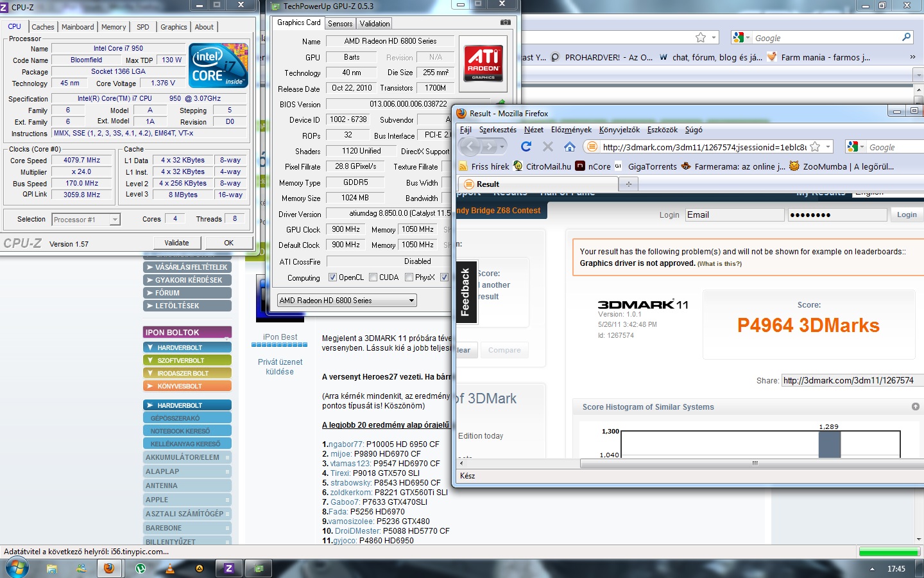Click the Intel Core i7 logo in CPU-Z
Screen dimensions: 924x578
tap(219, 66)
